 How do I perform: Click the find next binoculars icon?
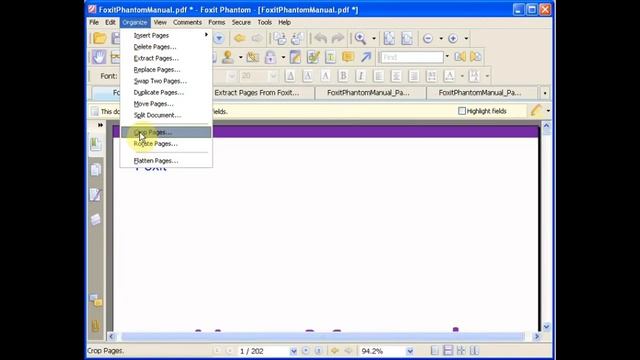pos(476,57)
